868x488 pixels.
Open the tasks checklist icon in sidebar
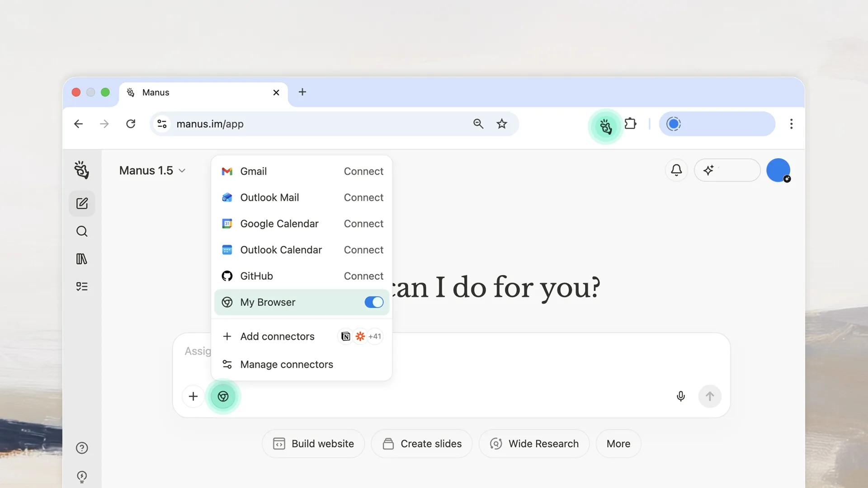coord(82,286)
